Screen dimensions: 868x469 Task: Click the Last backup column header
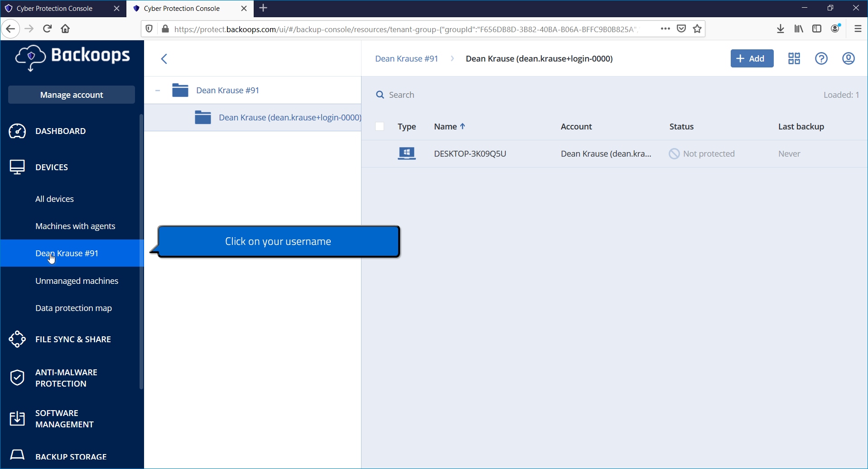click(801, 126)
